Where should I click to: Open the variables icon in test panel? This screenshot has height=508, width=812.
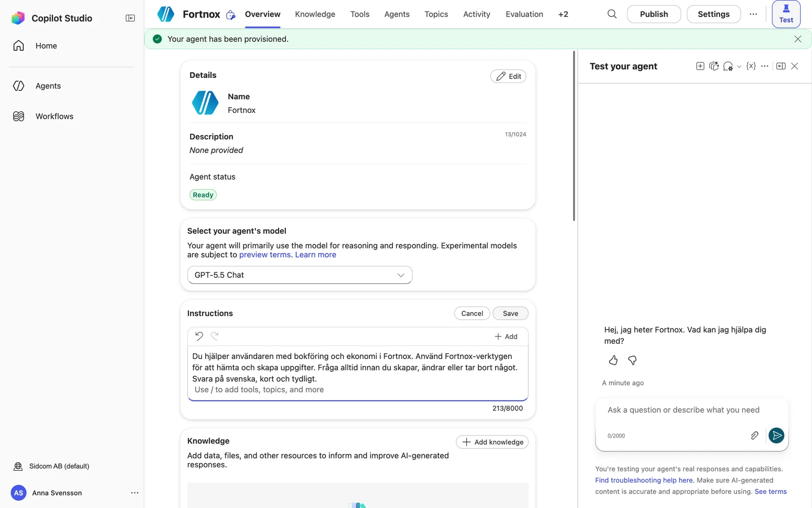click(751, 66)
